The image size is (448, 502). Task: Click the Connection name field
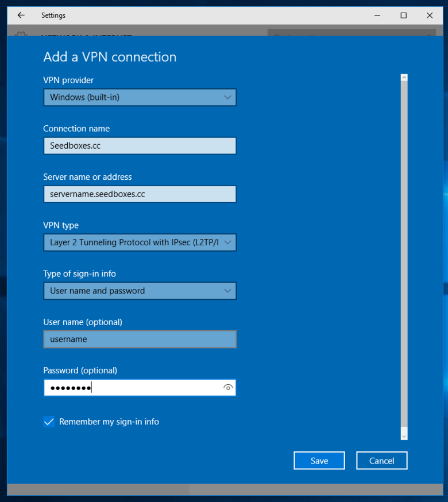pos(140,146)
